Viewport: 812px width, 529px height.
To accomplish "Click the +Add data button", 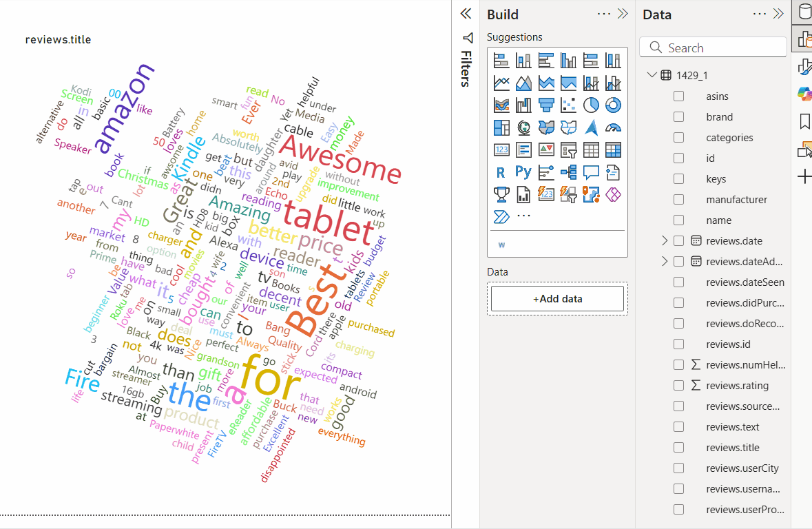I will [x=557, y=299].
